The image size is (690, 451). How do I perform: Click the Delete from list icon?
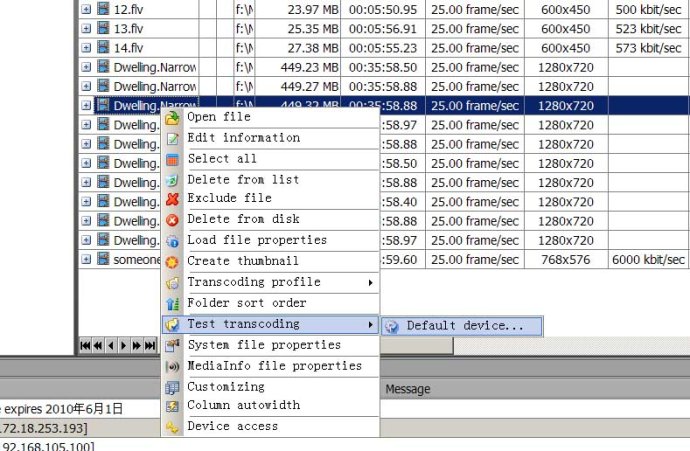click(x=172, y=180)
